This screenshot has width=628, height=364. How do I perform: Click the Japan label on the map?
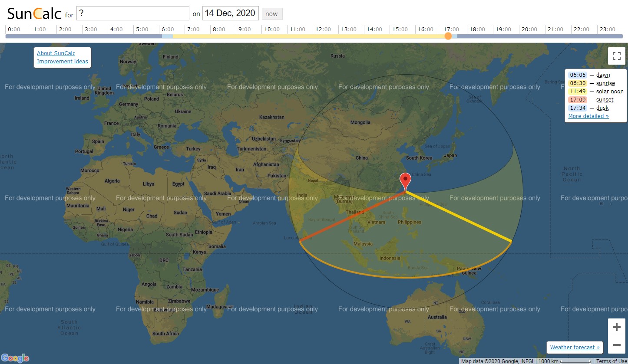pos(450,155)
